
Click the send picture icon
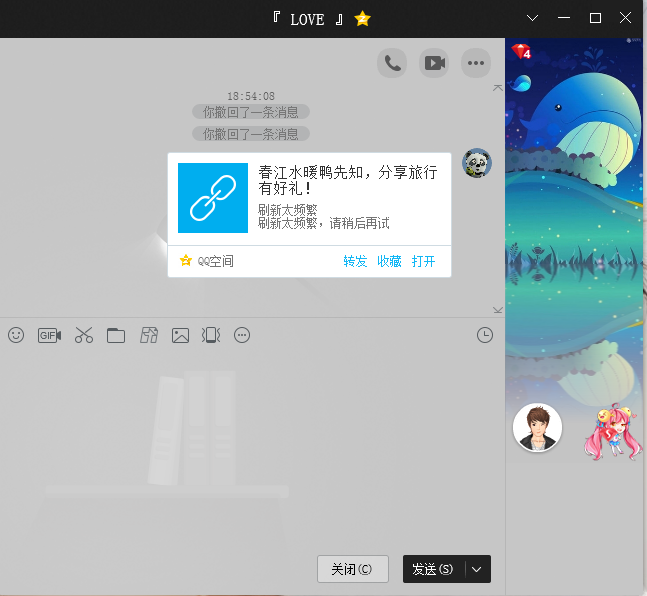[180, 335]
